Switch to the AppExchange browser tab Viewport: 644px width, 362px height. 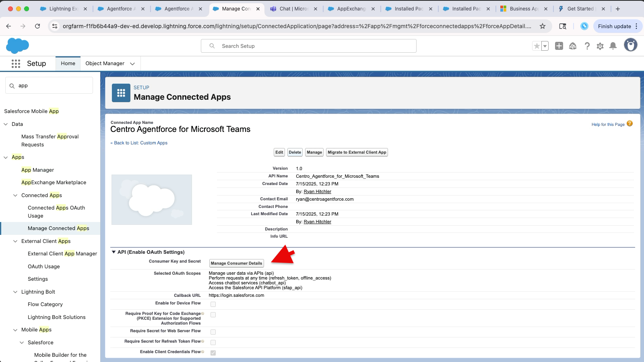click(x=351, y=8)
